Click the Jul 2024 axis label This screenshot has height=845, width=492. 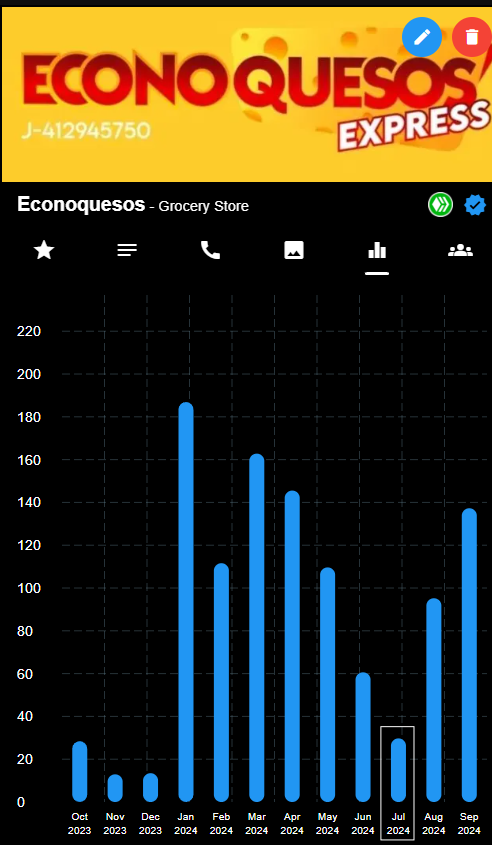(x=398, y=823)
